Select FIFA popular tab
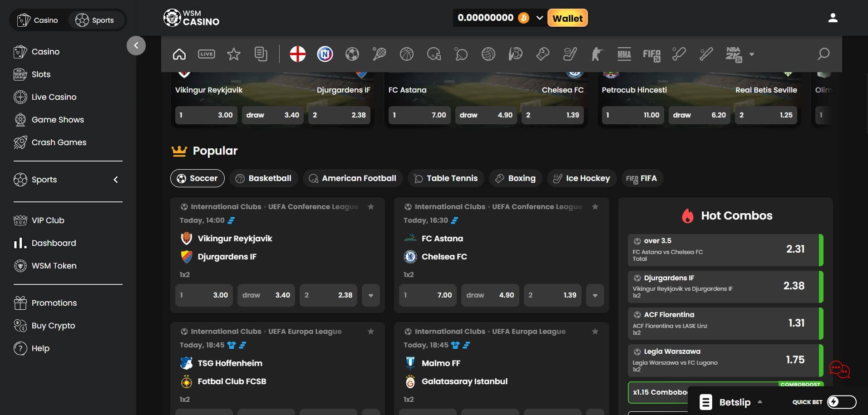This screenshot has height=415, width=868. 642,178
